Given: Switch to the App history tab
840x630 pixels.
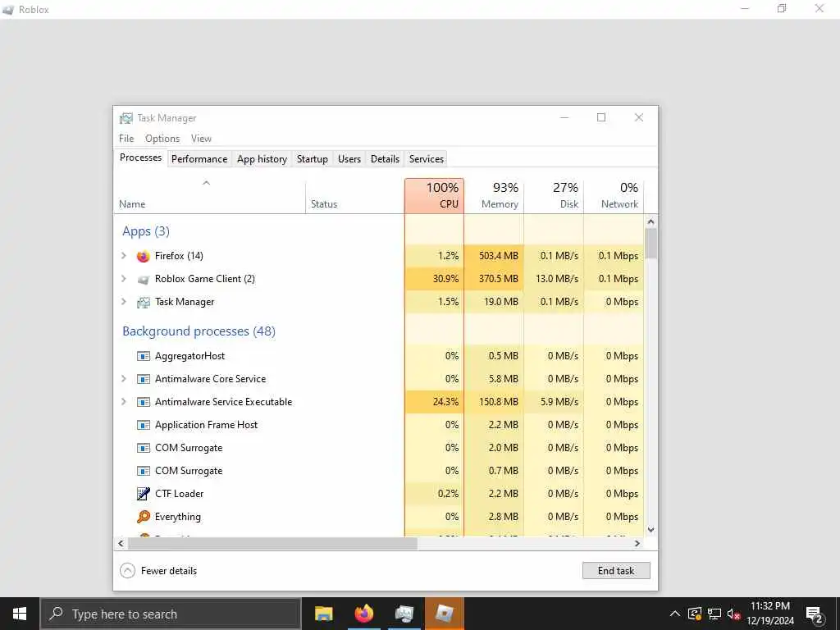Looking at the screenshot, I should pyautogui.click(x=262, y=159).
